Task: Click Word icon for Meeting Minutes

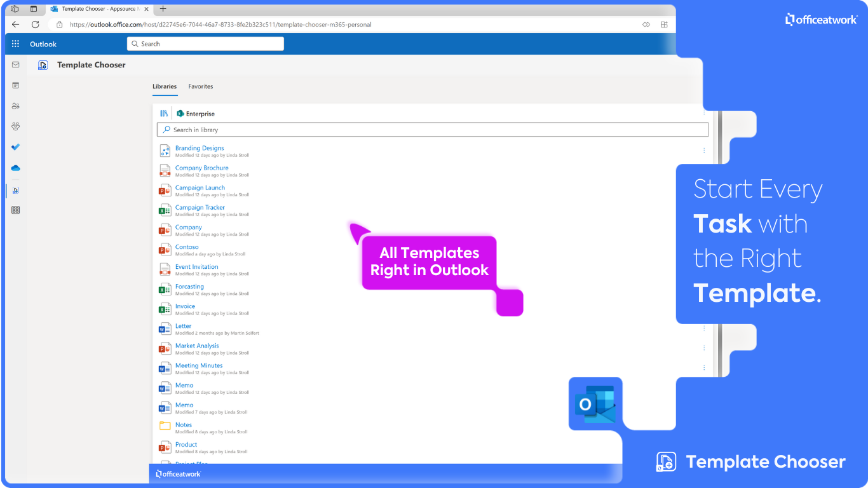Action: [x=165, y=368]
